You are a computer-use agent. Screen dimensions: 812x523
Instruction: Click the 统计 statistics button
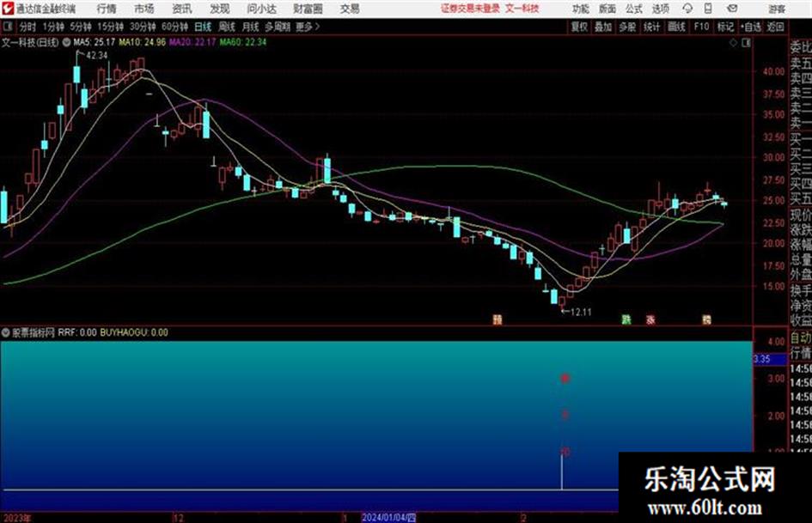coord(651,27)
